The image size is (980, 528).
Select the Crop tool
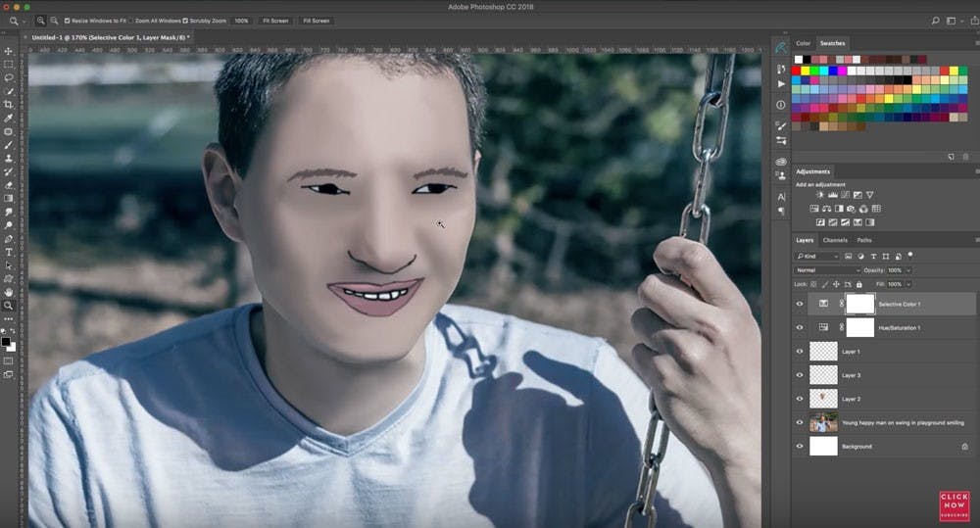8,105
